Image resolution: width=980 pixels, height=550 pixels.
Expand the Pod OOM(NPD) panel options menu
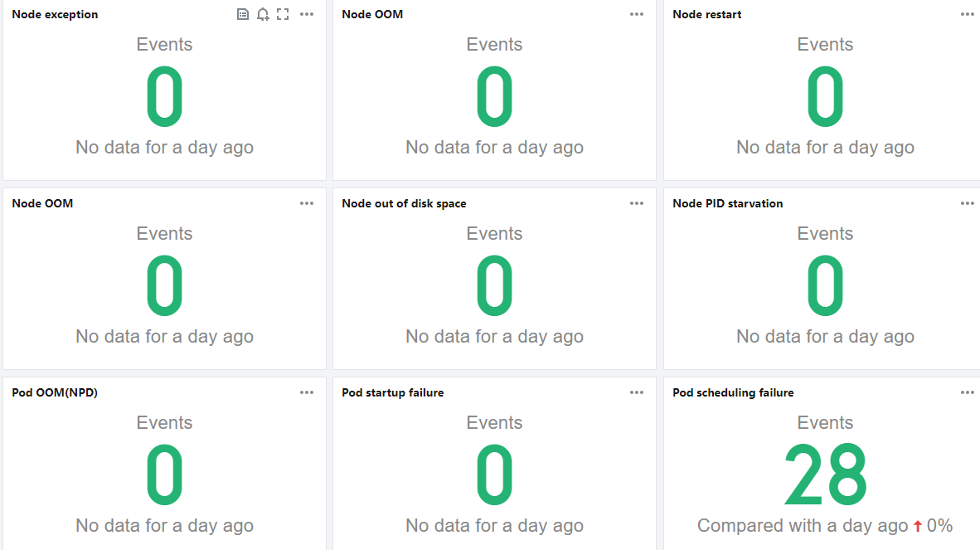pyautogui.click(x=307, y=392)
